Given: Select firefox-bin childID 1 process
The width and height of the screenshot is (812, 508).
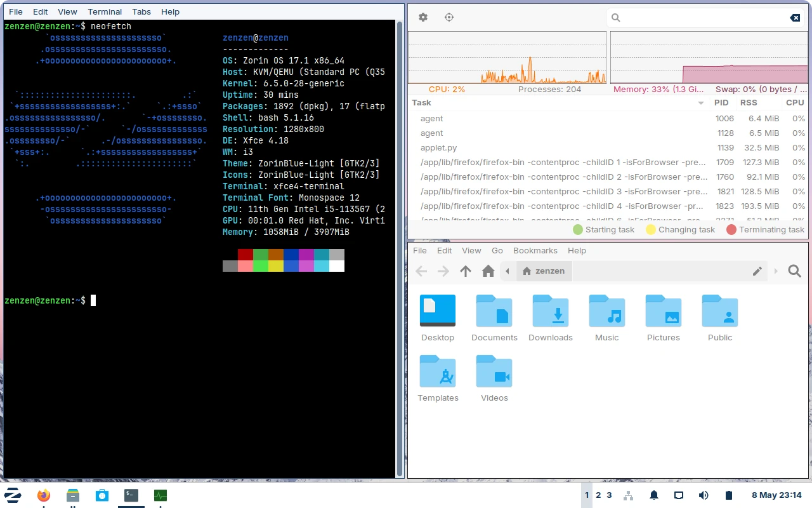Looking at the screenshot, I should 608,163.
